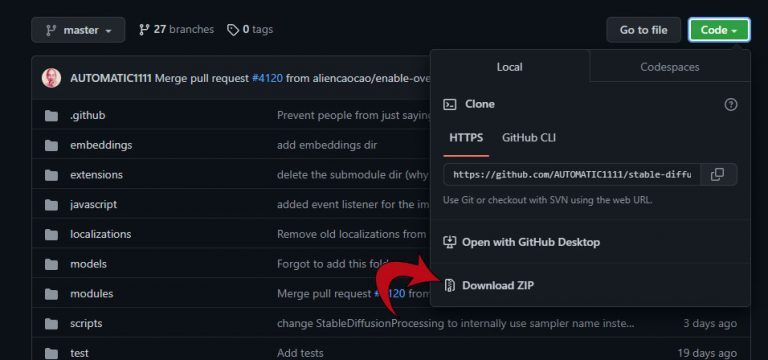Image resolution: width=768 pixels, height=360 pixels.
Task: Switch to the Codespaces tab
Action: [x=670, y=67]
